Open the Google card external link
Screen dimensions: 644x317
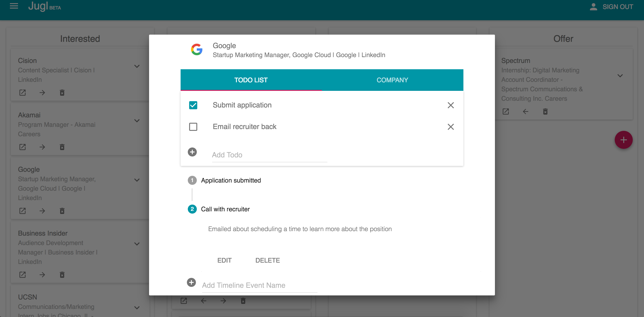click(23, 211)
